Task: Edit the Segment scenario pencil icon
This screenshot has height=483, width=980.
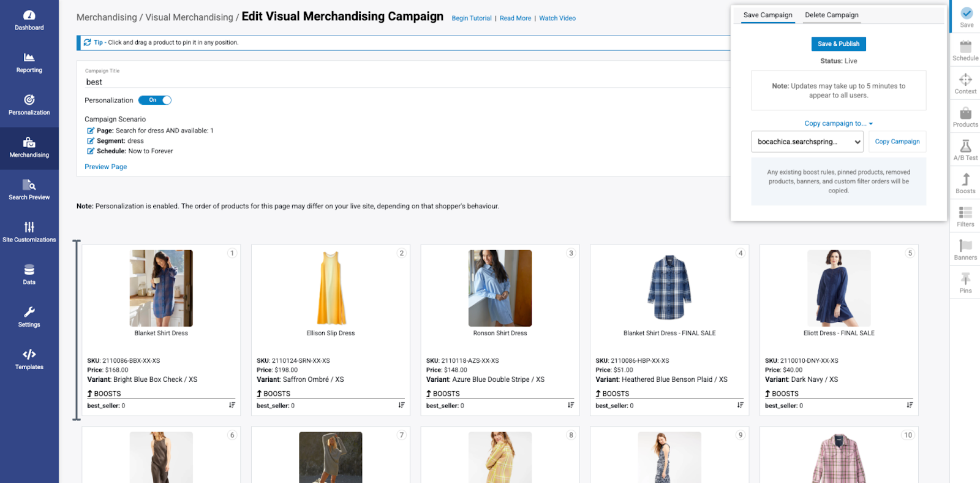Action: click(91, 141)
